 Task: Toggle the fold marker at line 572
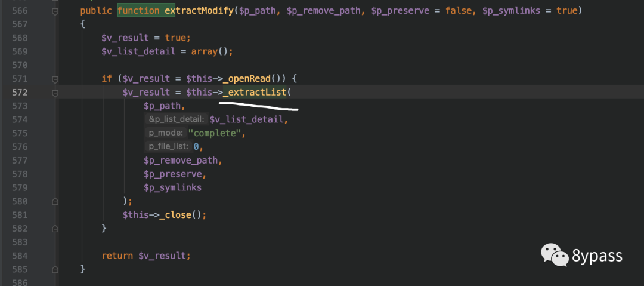55,93
